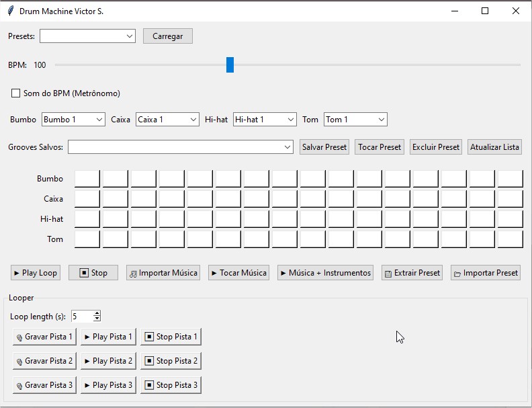Stop looper Pista 1

coord(171,337)
